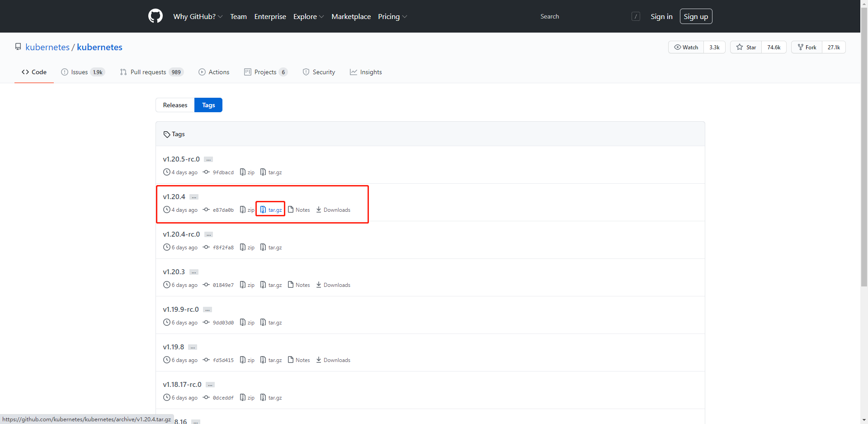Viewport: 868px width, 424px height.
Task: Open the Pull requests tab
Action: pos(152,72)
